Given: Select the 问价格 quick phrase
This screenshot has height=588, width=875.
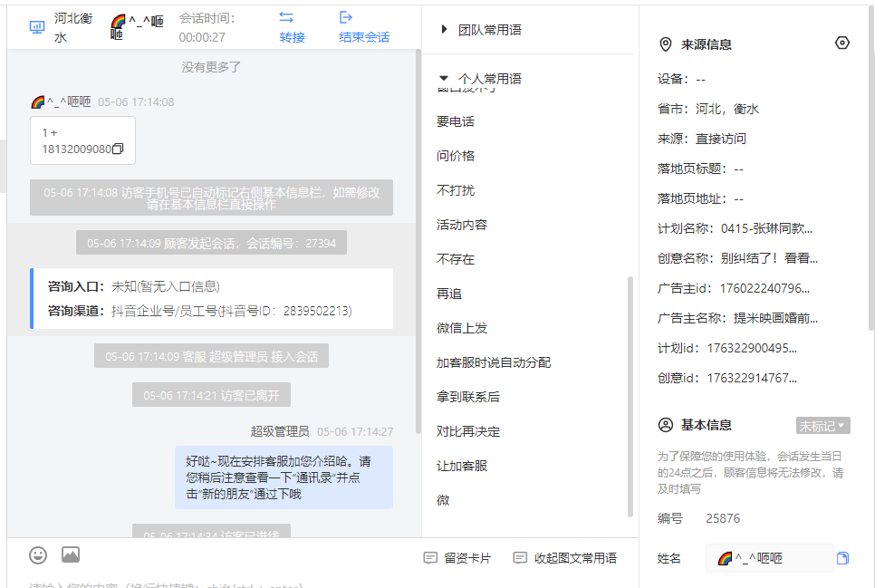Looking at the screenshot, I should pos(456,156).
